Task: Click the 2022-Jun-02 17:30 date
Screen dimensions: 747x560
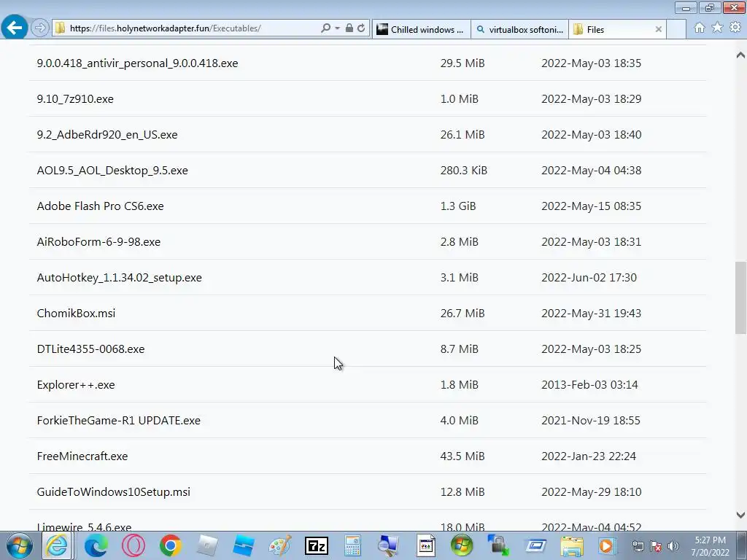Action: (x=589, y=278)
